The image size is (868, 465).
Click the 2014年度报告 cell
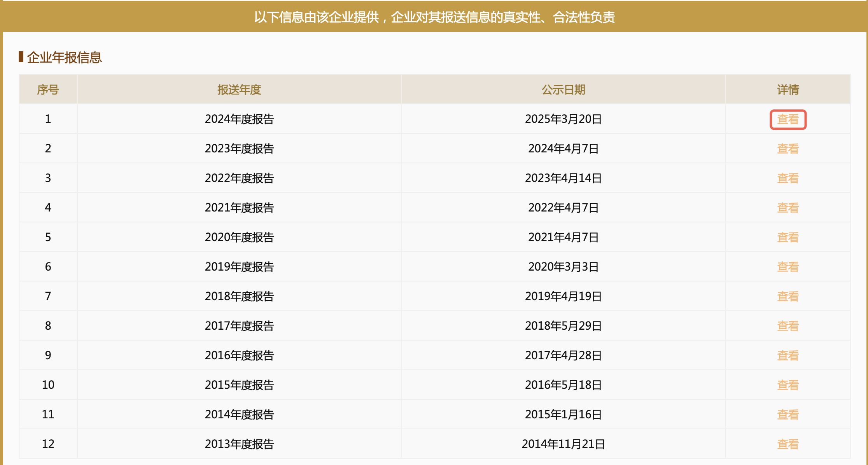[x=239, y=414]
